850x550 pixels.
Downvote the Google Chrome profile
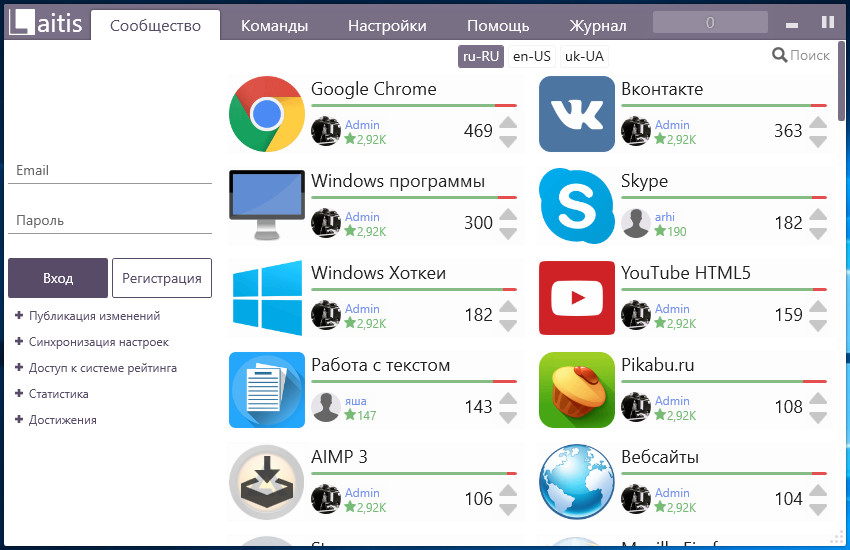pyautogui.click(x=508, y=141)
